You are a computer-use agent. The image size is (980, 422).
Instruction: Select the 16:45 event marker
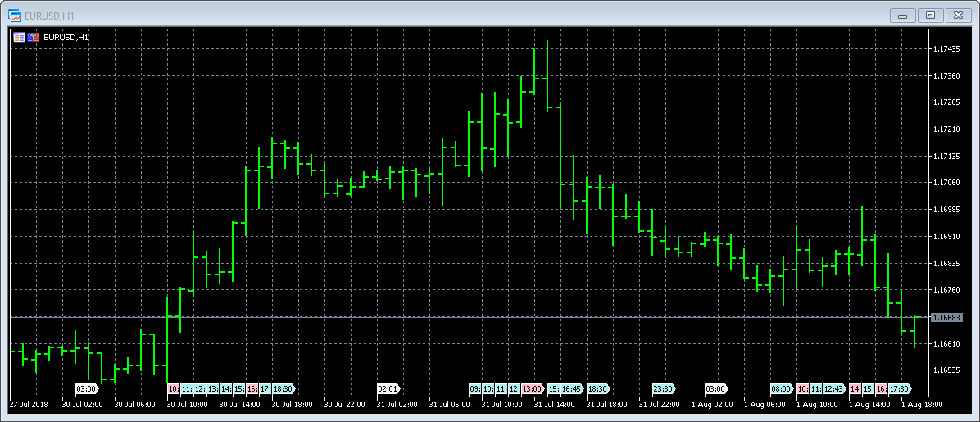click(x=572, y=389)
